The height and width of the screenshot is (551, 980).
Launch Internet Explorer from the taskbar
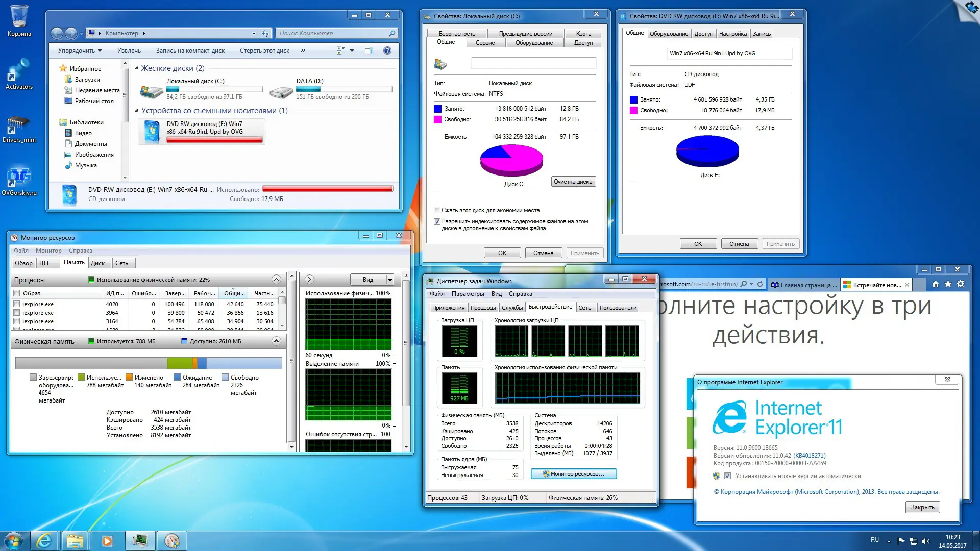pyautogui.click(x=44, y=541)
